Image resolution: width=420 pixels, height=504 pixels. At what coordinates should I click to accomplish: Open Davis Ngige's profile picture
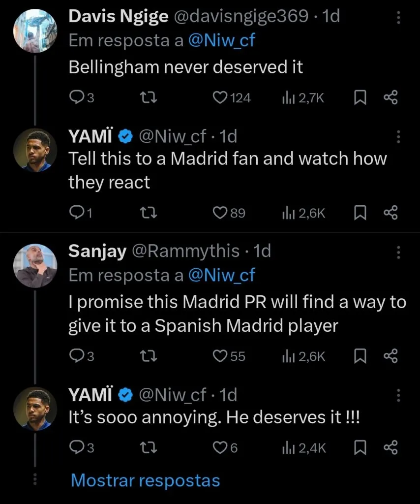coord(35,31)
